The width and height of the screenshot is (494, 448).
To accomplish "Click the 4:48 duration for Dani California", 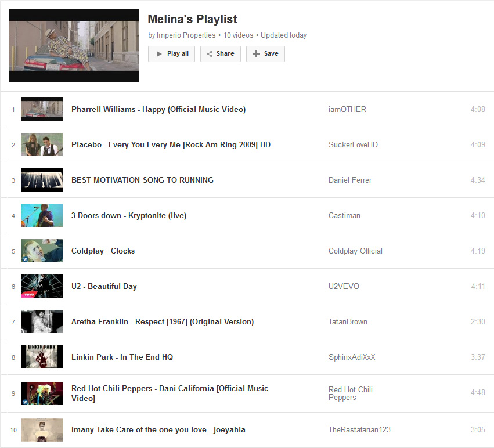I will [478, 392].
